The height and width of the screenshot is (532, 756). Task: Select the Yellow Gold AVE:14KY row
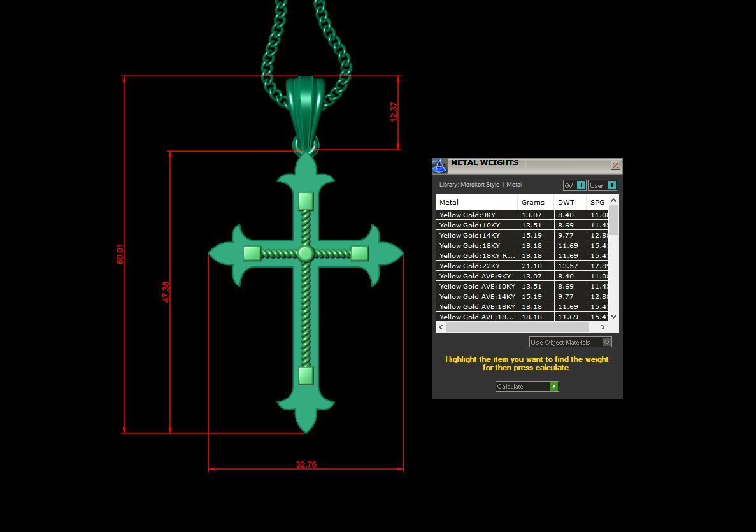click(522, 296)
